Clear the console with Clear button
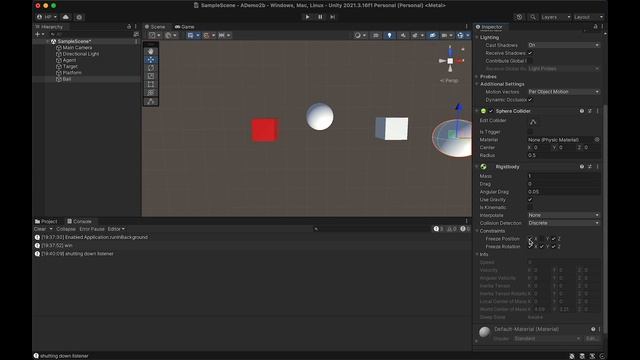The image size is (640, 360). (40, 229)
